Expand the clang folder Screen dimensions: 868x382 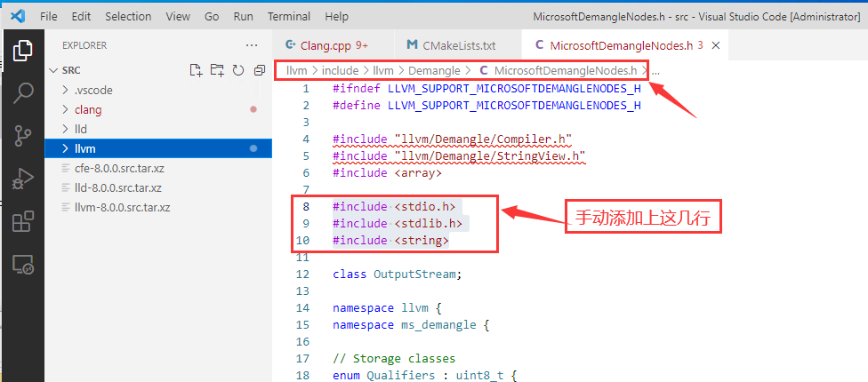pyautogui.click(x=158, y=109)
